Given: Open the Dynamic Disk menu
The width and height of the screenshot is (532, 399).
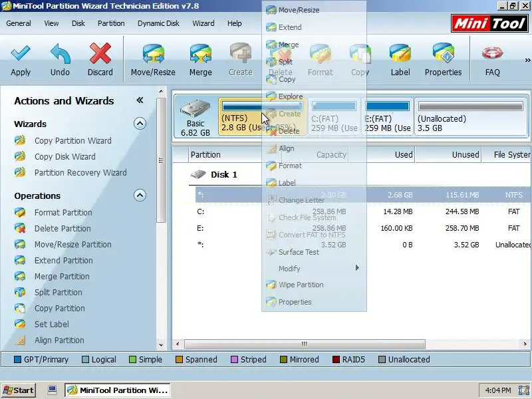Looking at the screenshot, I should coord(158,23).
